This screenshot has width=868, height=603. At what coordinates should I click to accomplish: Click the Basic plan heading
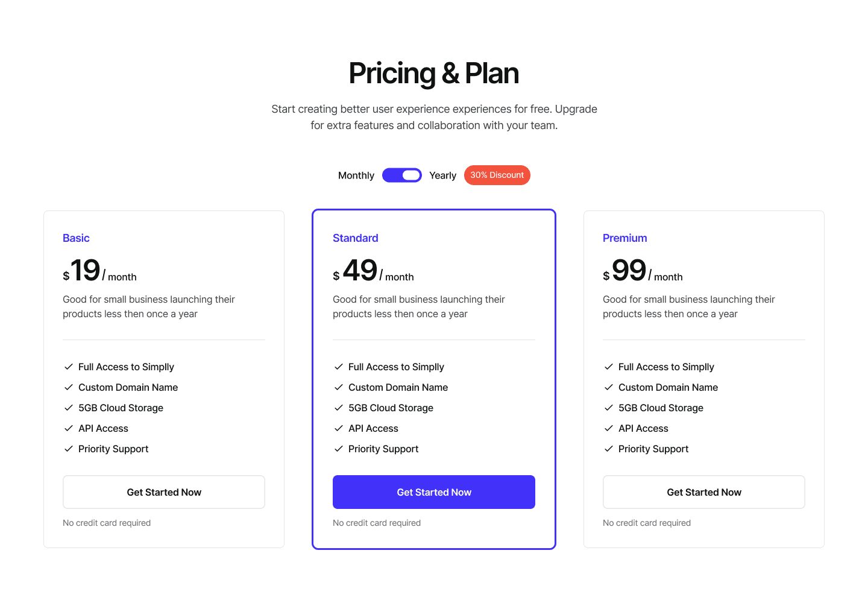click(x=76, y=238)
